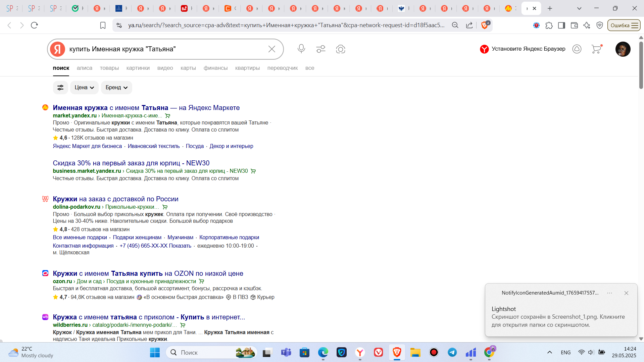This screenshot has width=644, height=362.
Task: Show hidden system tray icons chevron
Action: point(550,352)
